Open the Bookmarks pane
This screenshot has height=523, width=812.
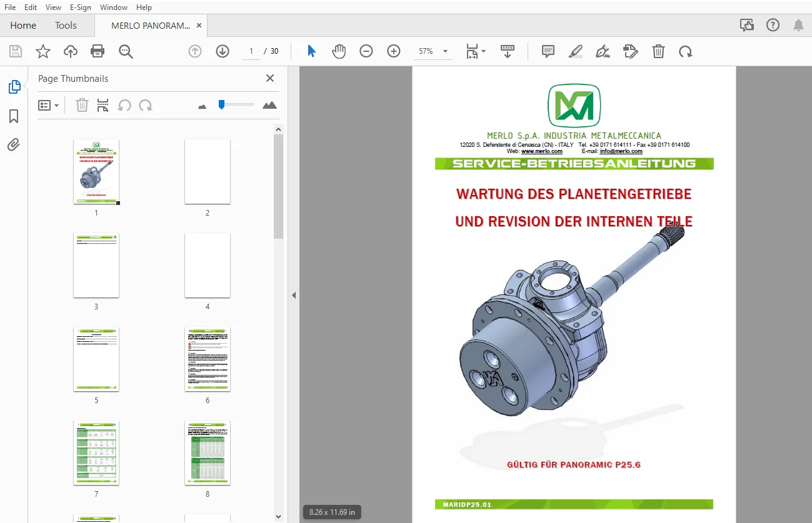pos(14,116)
